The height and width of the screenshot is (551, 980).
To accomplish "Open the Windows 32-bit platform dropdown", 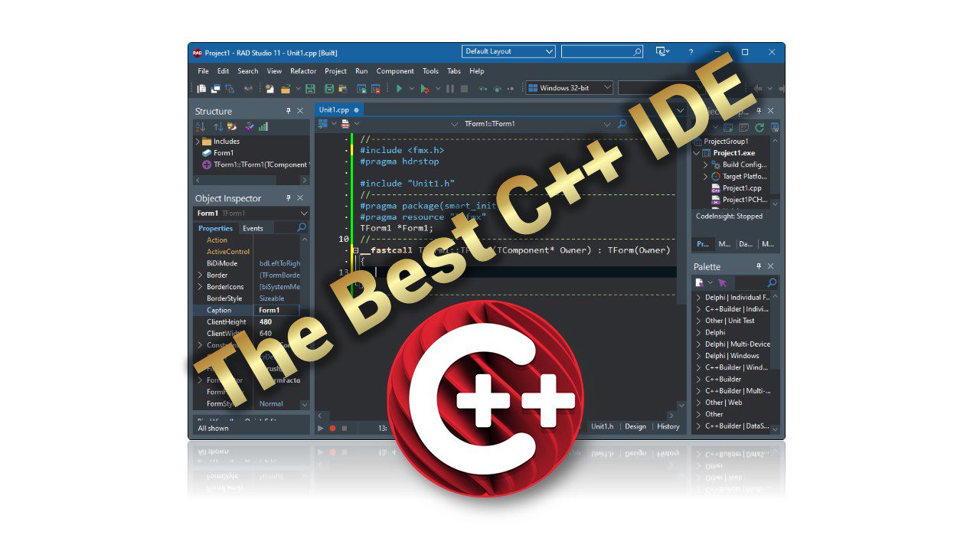I will click(x=570, y=88).
